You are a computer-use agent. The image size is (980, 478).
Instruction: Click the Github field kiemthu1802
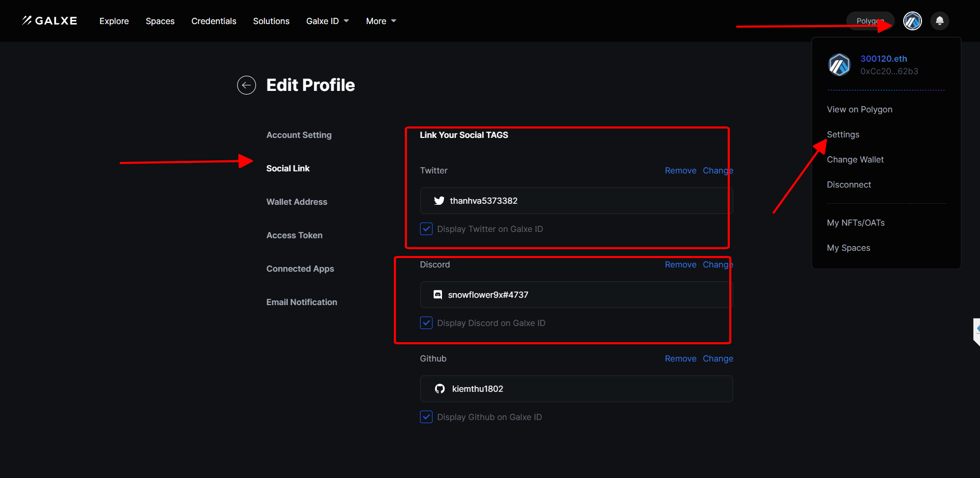577,389
